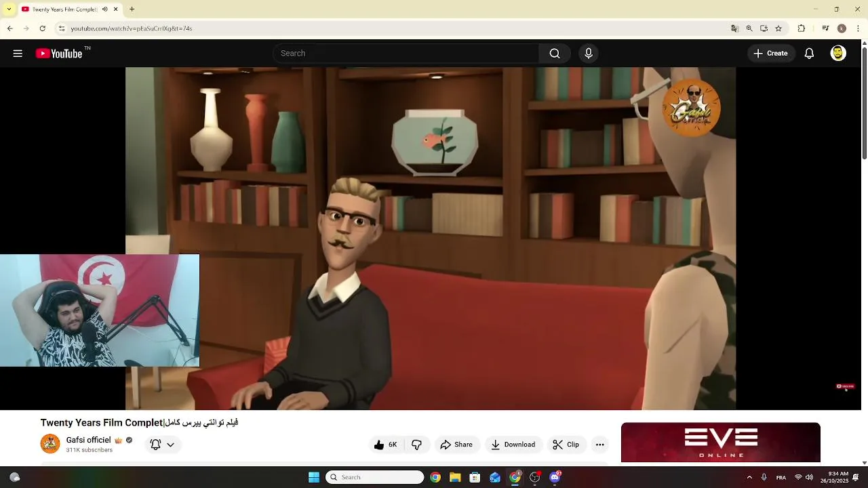The image size is (868, 488).
Task: Reload the YouTube page
Action: point(42,28)
